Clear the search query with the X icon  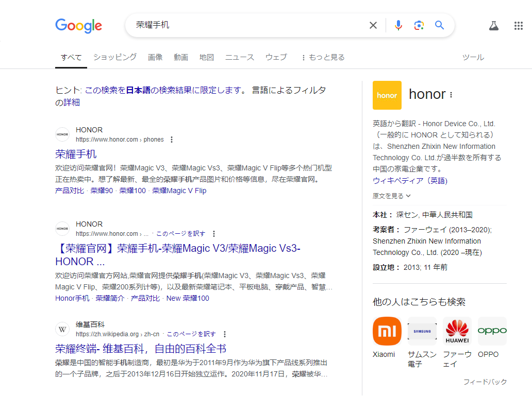[x=373, y=25]
